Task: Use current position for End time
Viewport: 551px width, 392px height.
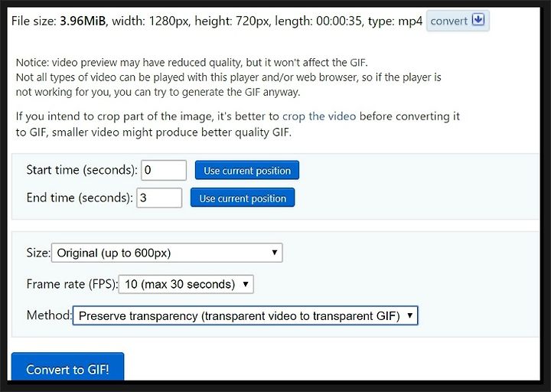Action: pos(243,198)
